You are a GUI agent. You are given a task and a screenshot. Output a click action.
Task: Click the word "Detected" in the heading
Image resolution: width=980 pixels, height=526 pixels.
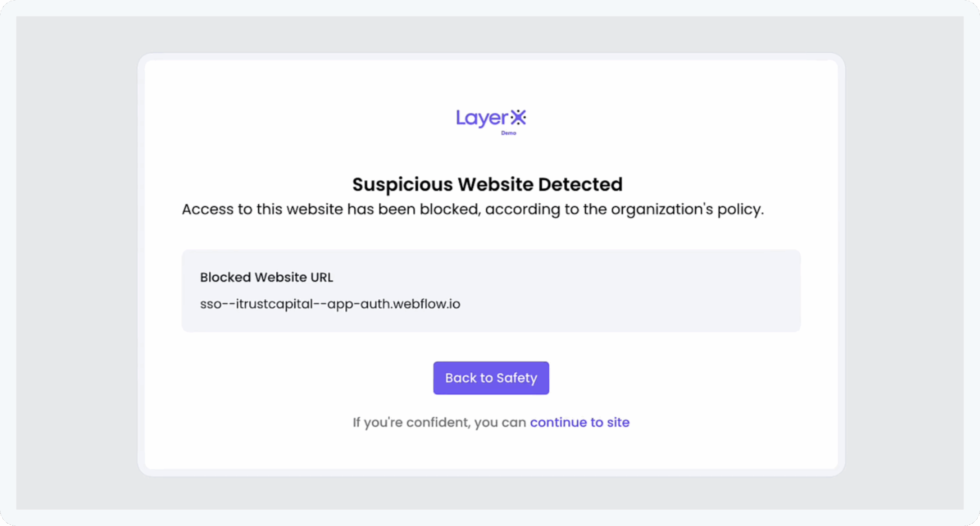[580, 185]
